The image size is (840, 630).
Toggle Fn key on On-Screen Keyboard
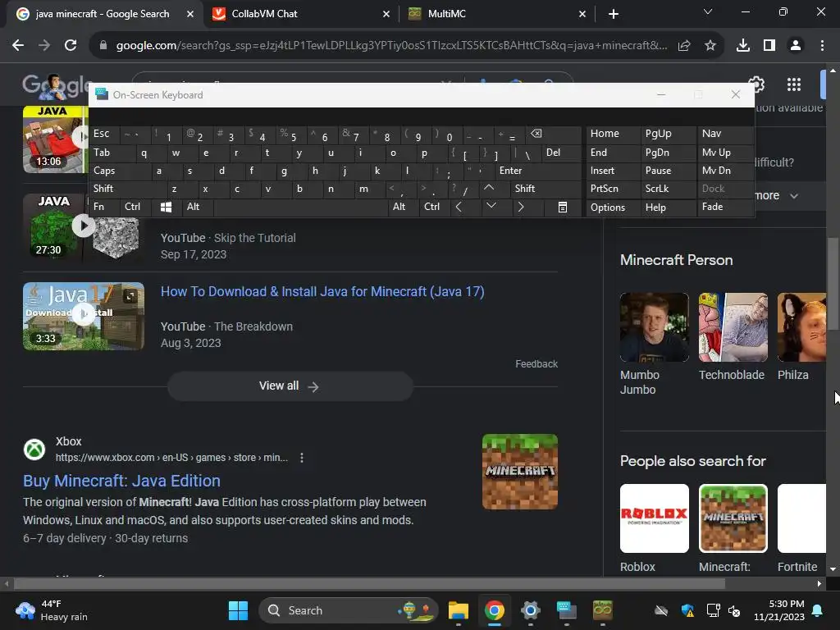click(x=104, y=207)
